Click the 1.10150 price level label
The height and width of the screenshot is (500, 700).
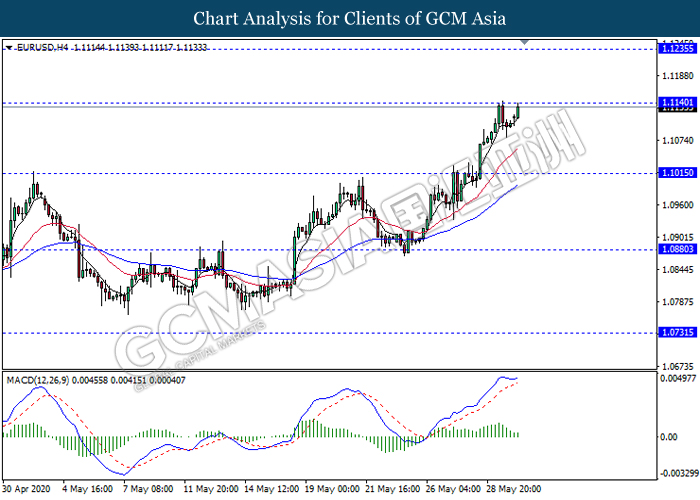[x=677, y=172]
